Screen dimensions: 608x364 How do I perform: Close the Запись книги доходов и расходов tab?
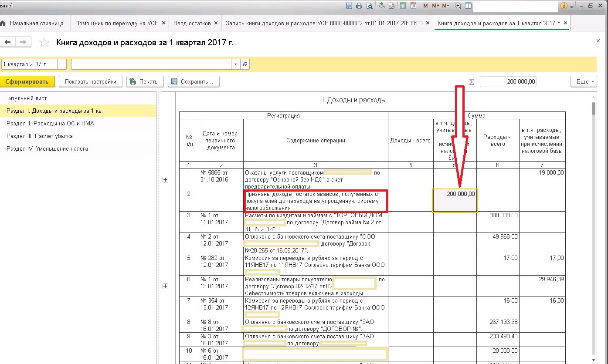[x=428, y=23]
